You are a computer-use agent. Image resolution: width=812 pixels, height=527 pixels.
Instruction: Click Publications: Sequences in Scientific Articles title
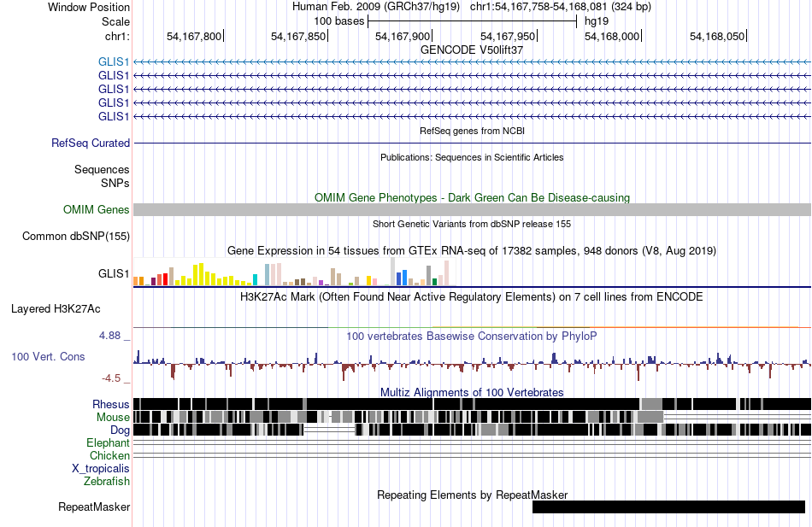tap(472, 157)
